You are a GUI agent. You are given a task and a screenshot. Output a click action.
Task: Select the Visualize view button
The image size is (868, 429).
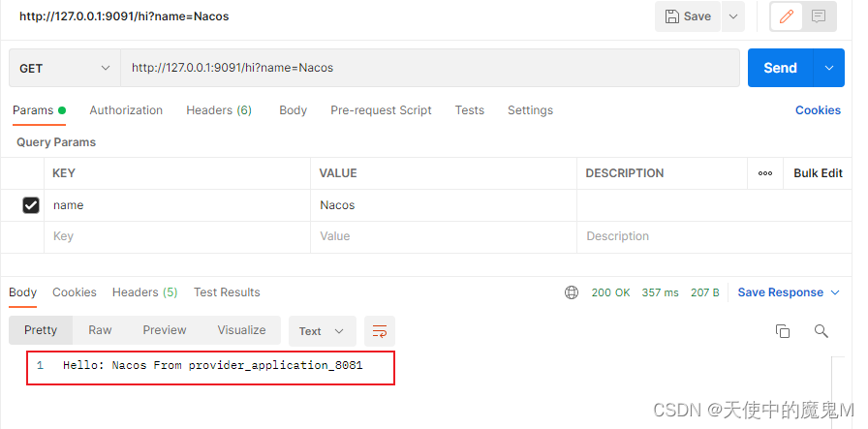tap(241, 330)
